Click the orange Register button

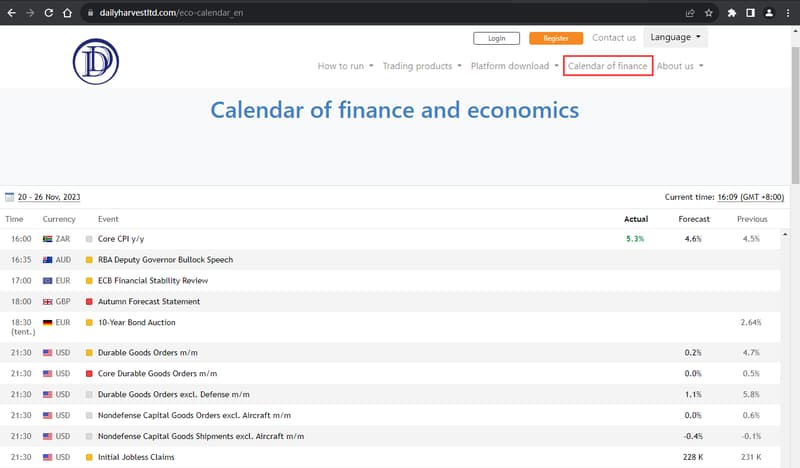pos(556,38)
